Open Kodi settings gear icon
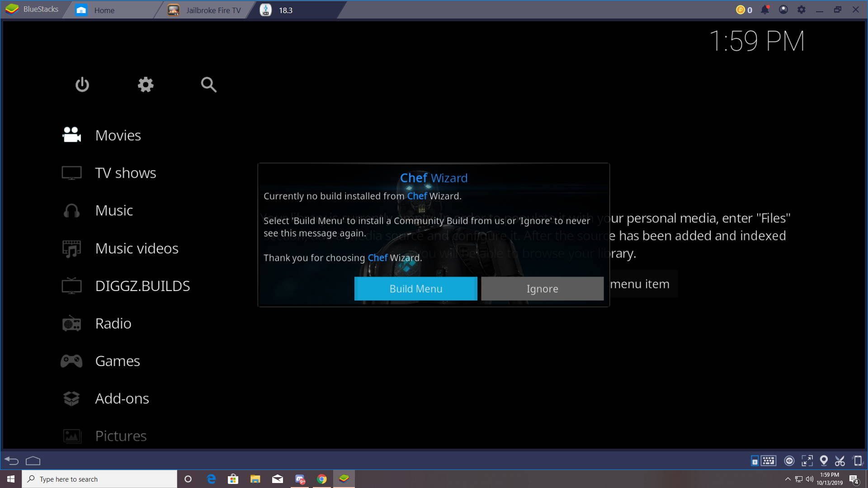This screenshot has width=868, height=488. 146,84
